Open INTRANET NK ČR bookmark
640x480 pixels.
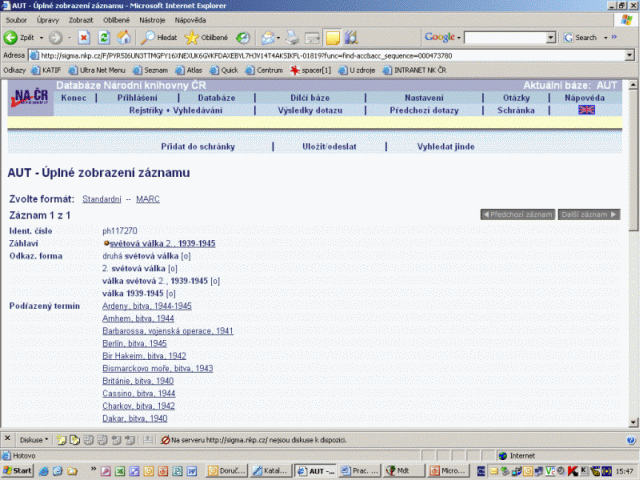[414, 70]
